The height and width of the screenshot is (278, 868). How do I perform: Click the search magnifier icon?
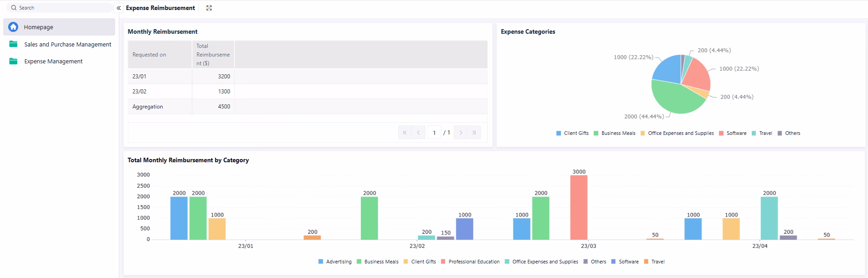[x=14, y=8]
